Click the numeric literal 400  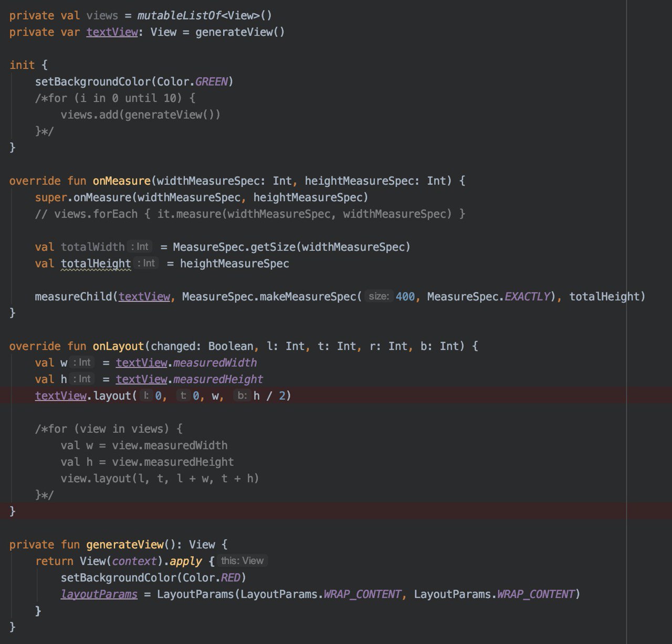[405, 297]
